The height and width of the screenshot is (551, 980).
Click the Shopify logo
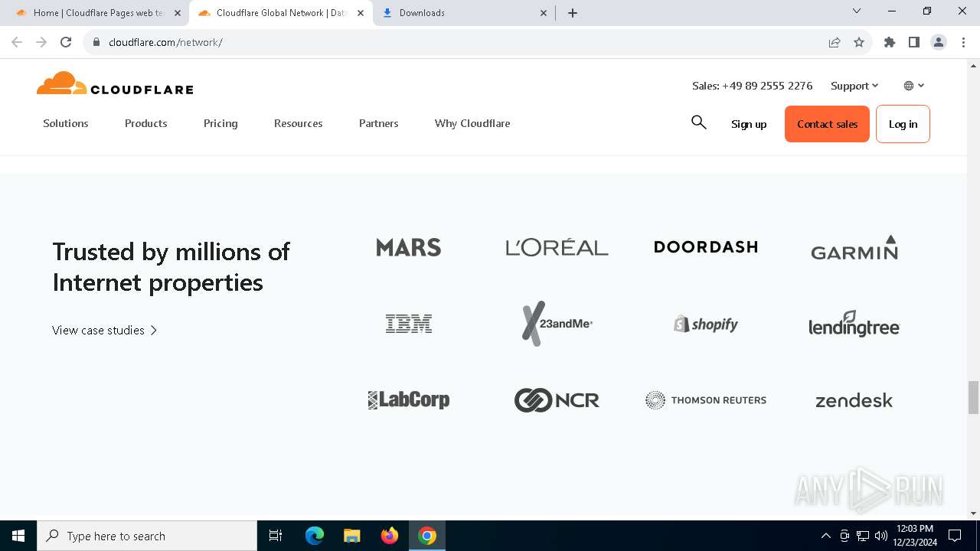tap(706, 324)
